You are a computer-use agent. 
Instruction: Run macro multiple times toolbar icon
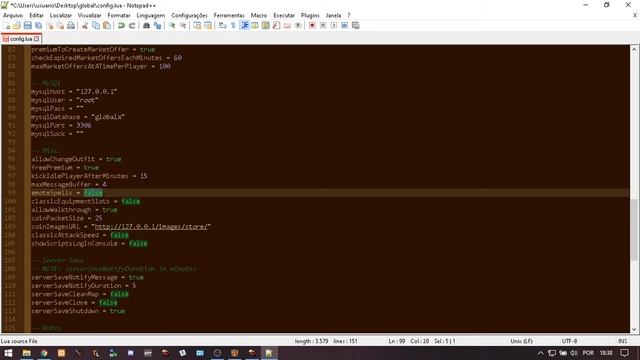tap(344, 25)
